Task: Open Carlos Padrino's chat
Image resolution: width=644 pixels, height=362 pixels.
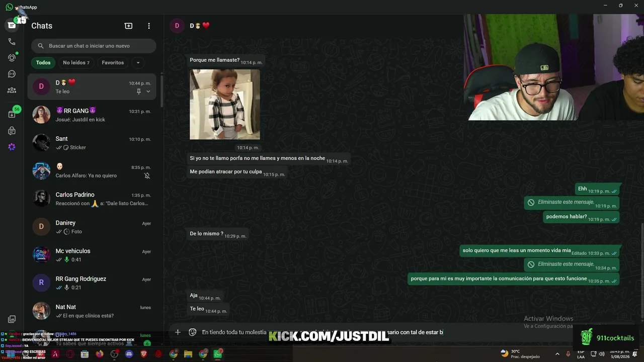Action: pos(92,199)
